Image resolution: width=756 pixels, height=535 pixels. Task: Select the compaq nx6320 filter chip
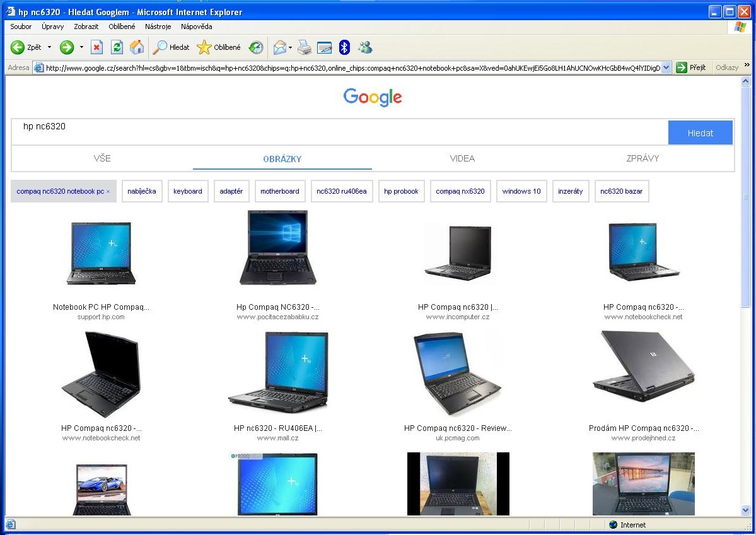point(460,191)
